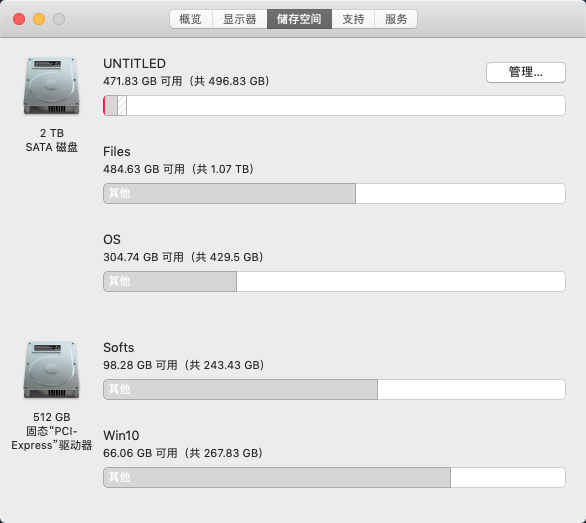Viewport: 586px width, 523px height.
Task: Click the 管理... button
Action: point(525,72)
